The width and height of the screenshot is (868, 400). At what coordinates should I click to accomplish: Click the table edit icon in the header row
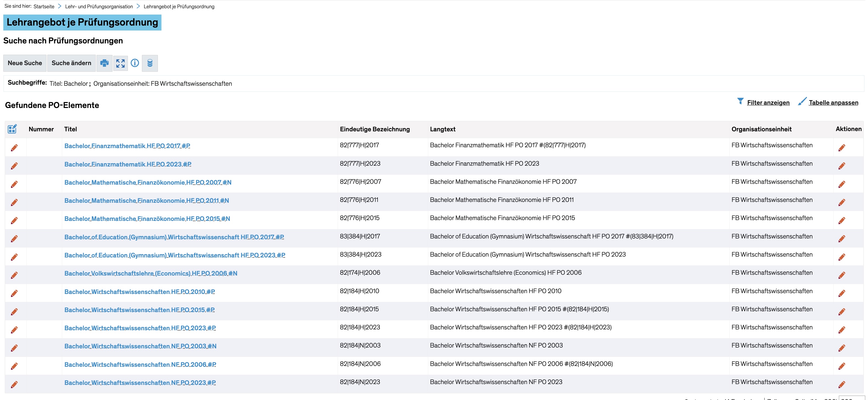click(x=12, y=129)
